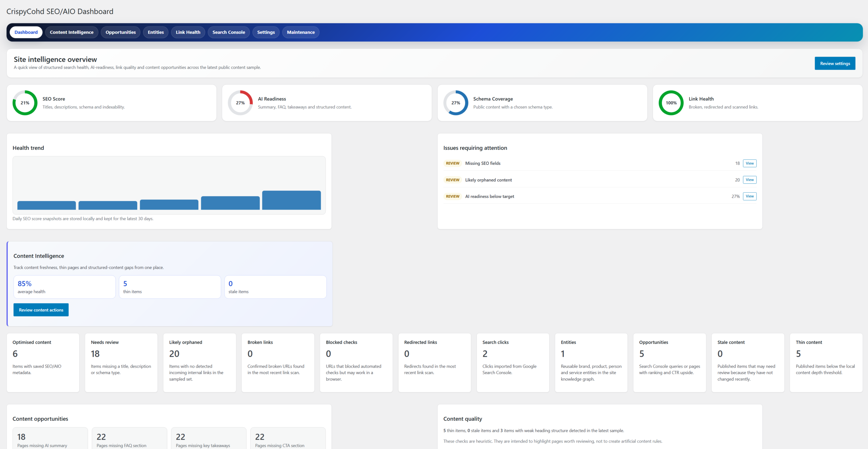This screenshot has height=449, width=868.
Task: Click the Health trend heading
Action: [x=28, y=148]
